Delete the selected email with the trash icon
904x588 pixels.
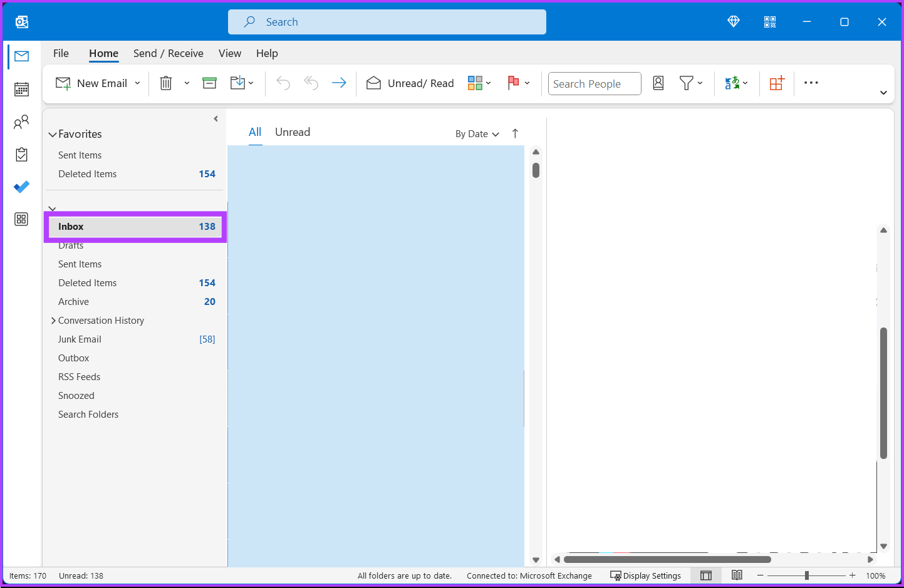pos(165,82)
